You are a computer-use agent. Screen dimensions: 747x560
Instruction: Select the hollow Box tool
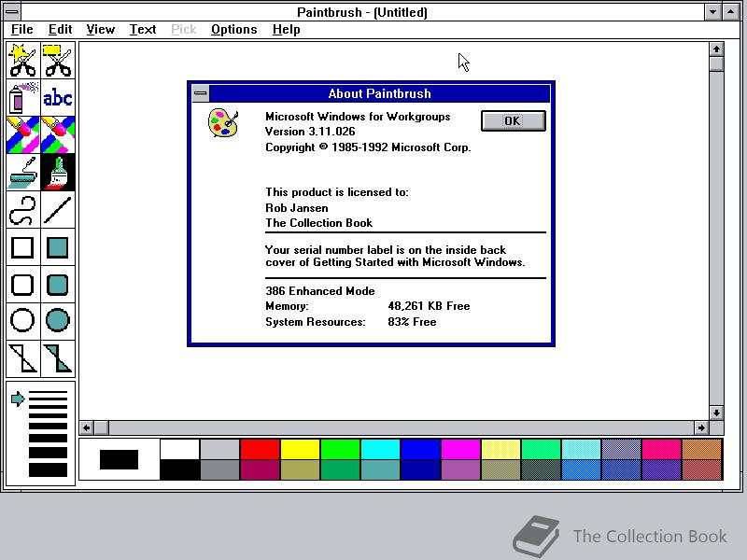[22, 247]
